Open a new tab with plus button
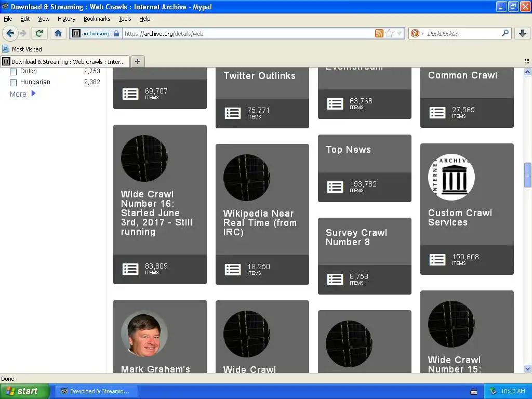This screenshot has width=532, height=399. 137,61
